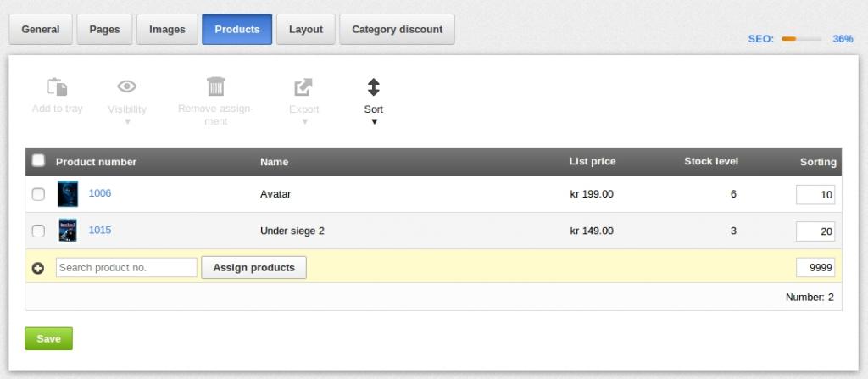Viewport: 868px width, 379px height.
Task: Open the Avatar product thumbnail
Action: click(x=68, y=194)
